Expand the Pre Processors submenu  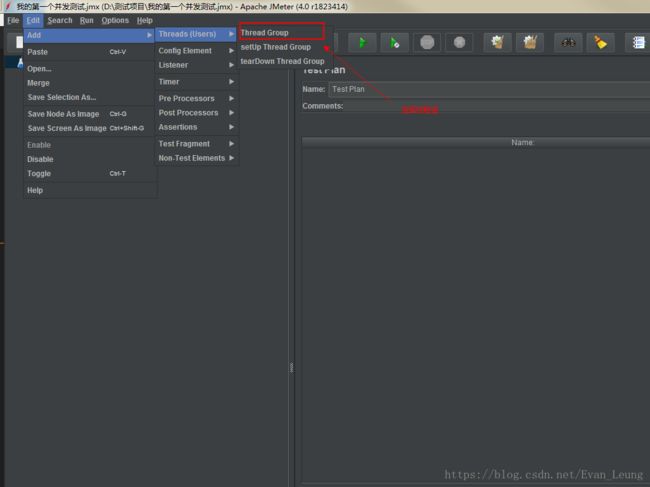196,98
